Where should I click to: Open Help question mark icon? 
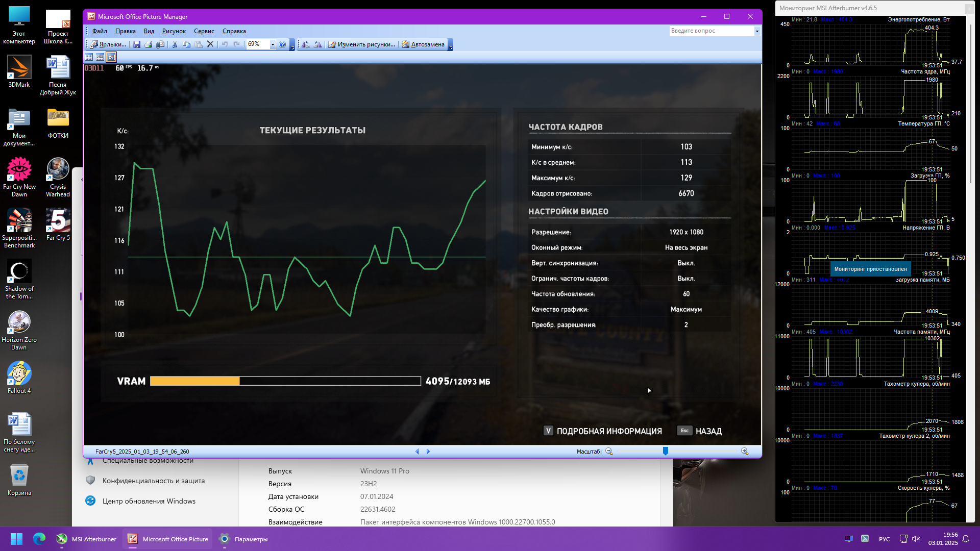tap(282, 44)
